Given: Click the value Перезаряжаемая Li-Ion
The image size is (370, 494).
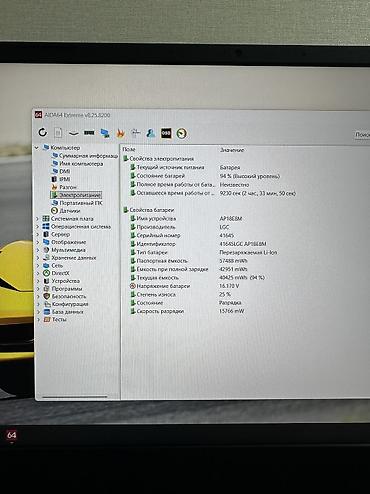Looking at the screenshot, I should [x=248, y=252].
